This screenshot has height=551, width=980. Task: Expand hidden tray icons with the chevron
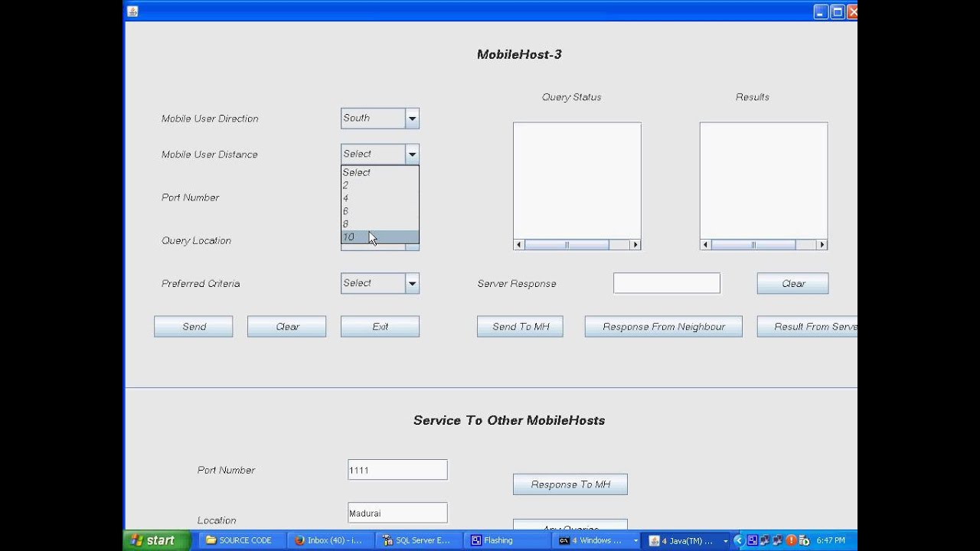739,540
